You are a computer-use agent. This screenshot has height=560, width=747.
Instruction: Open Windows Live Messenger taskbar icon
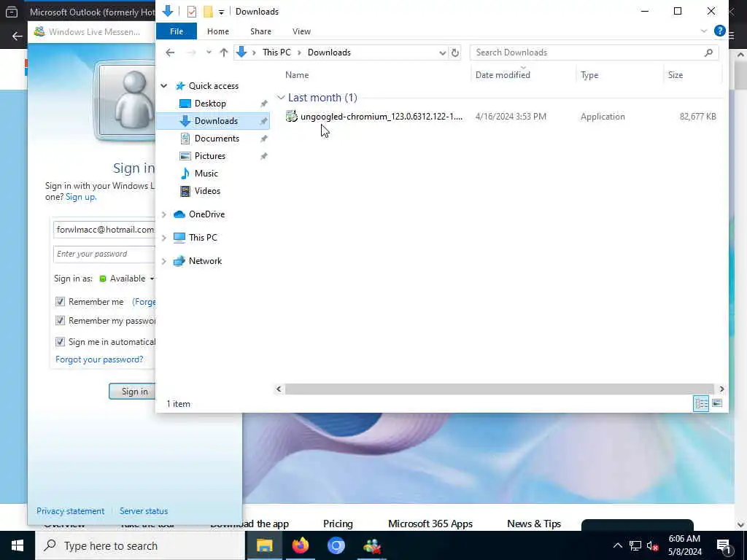pyautogui.click(x=371, y=545)
